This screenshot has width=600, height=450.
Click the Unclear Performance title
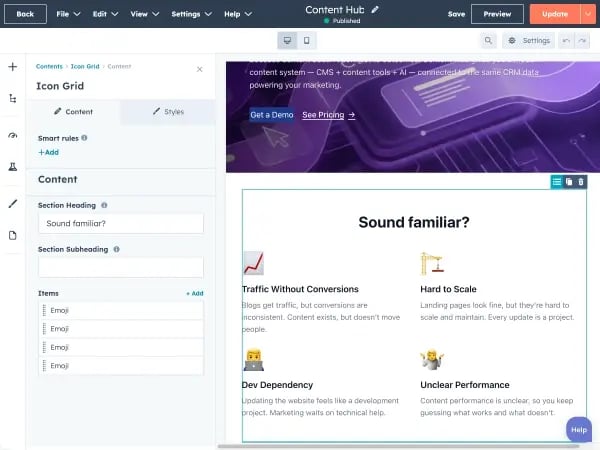(465, 385)
